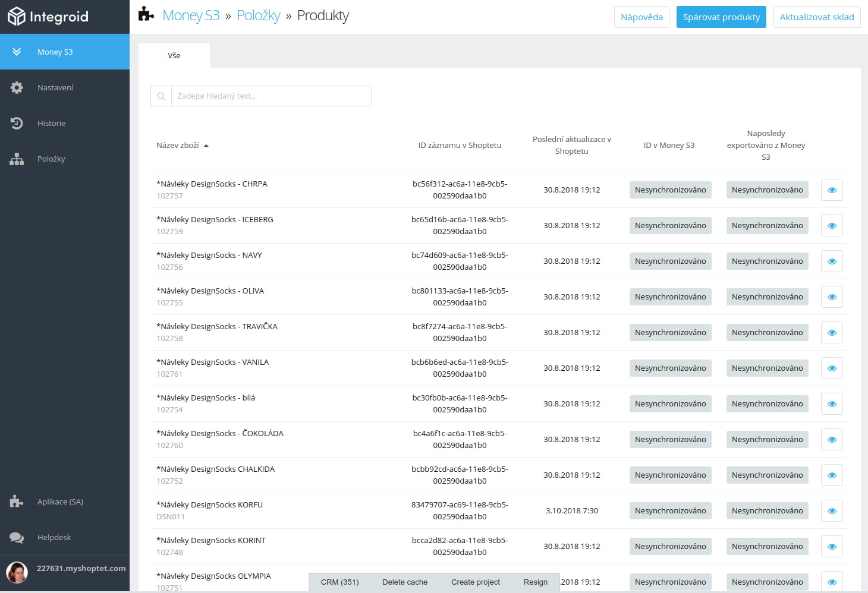
Task: View details for KORFU row eye icon
Action: (832, 511)
